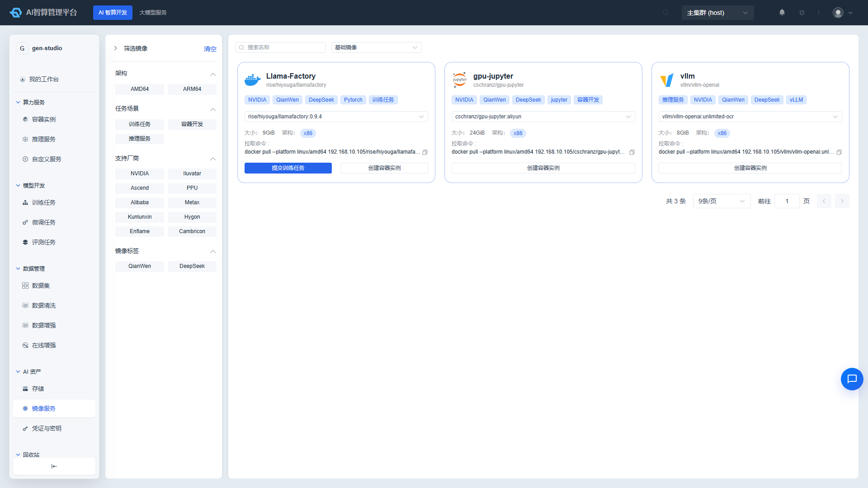This screenshot has height=488, width=868.
Task: Collapse the 支持厂商 filter section
Action: pyautogui.click(x=213, y=159)
